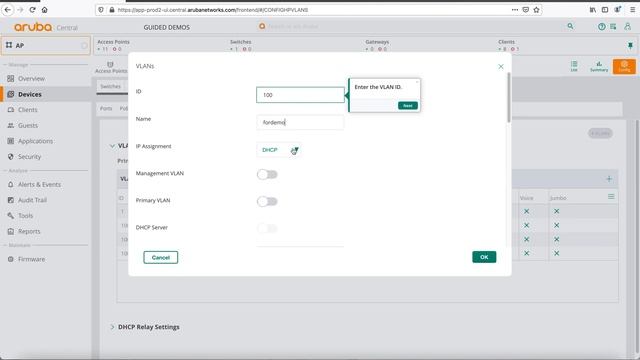Switch to List view icon
This screenshot has width=640, height=360.
pos(574,66)
